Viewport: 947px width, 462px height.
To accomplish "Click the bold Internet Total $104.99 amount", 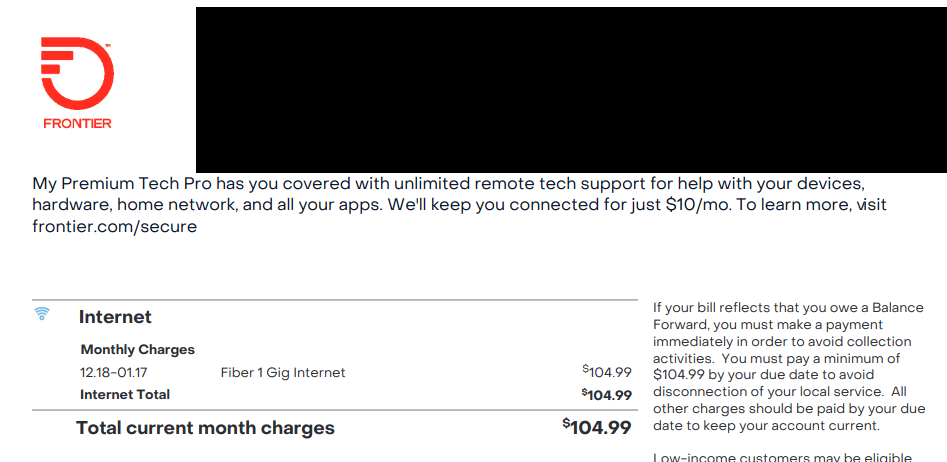I will (607, 395).
